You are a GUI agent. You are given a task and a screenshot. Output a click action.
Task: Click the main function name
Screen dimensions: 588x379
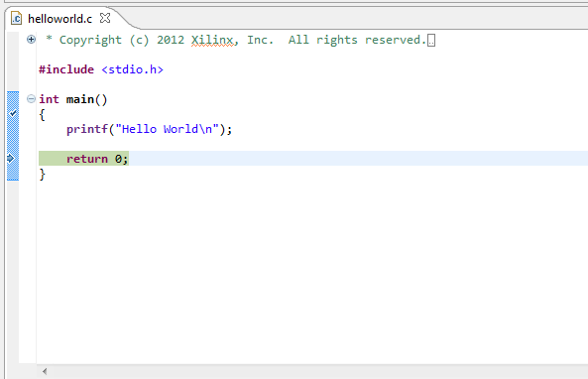coord(80,99)
